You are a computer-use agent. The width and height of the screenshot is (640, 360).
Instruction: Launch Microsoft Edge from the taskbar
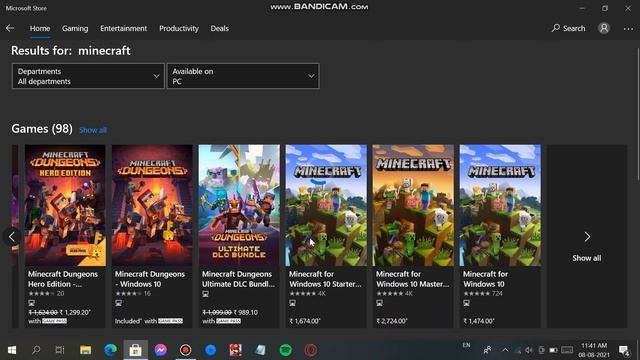click(x=110, y=350)
